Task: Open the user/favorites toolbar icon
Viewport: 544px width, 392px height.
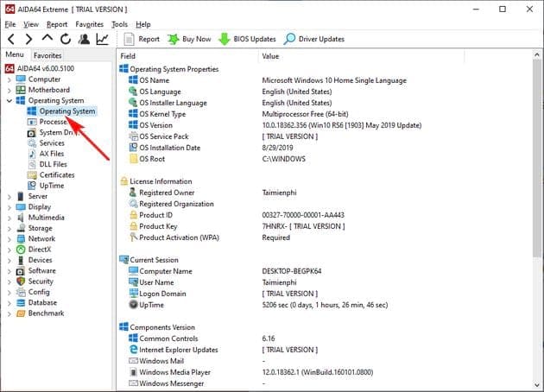Action: coord(84,39)
